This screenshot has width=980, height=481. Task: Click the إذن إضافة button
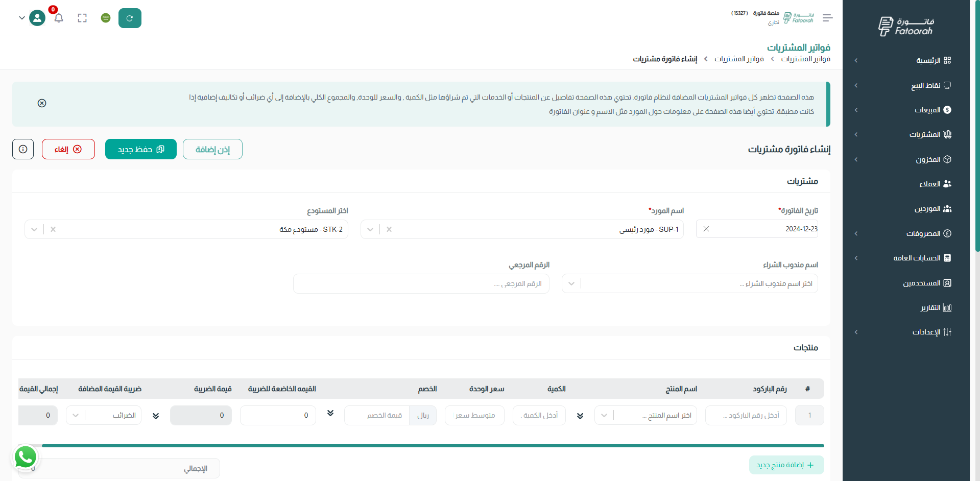click(x=212, y=149)
